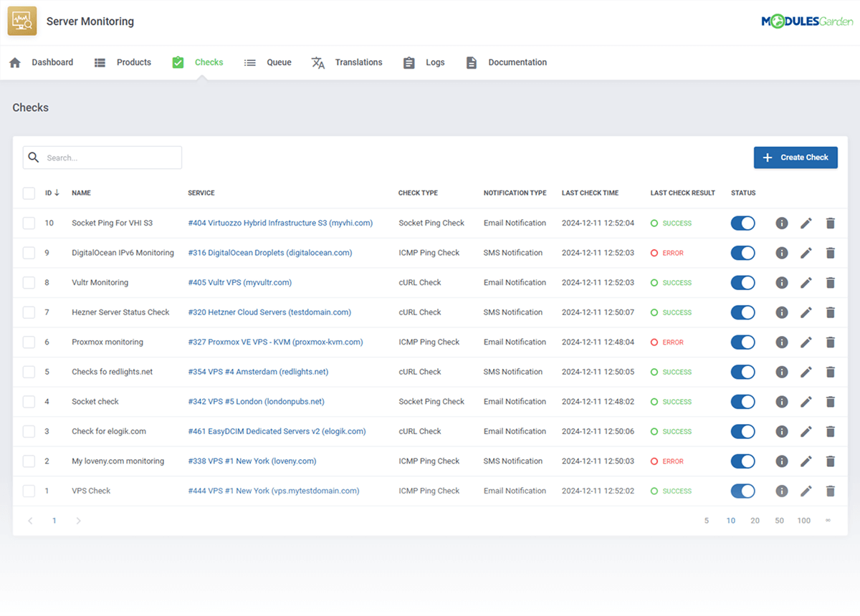Edit the Vultr Monitoring check
This screenshot has width=860, height=616.
click(x=806, y=283)
